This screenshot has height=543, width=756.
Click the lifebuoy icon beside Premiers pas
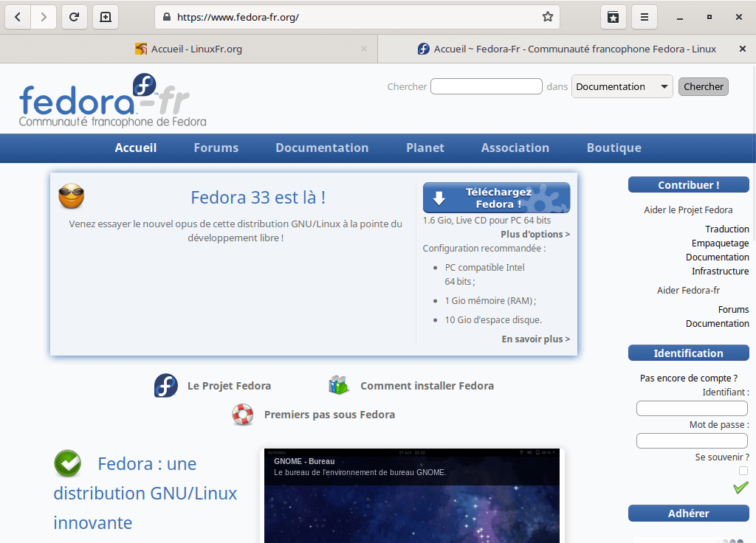[x=242, y=415]
